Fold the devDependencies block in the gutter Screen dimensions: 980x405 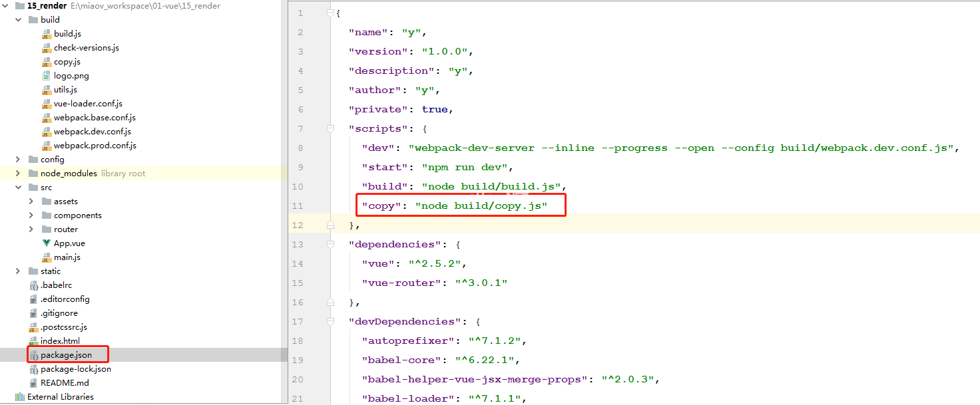click(x=331, y=321)
